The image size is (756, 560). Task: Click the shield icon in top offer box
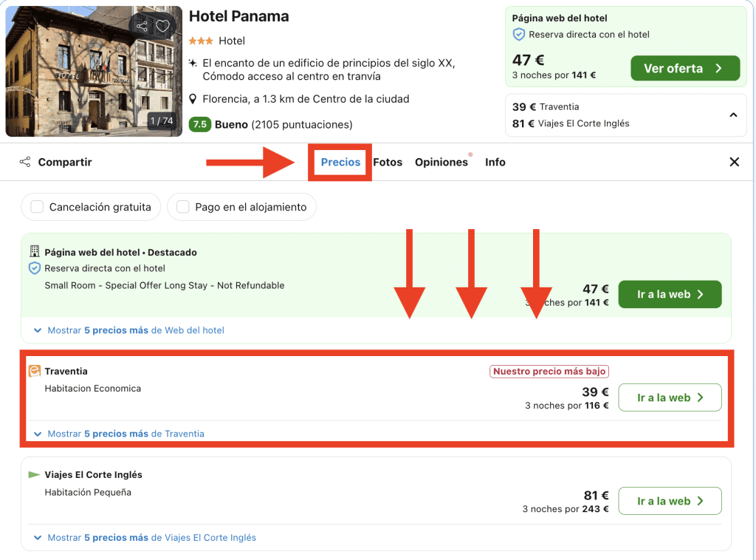click(519, 35)
